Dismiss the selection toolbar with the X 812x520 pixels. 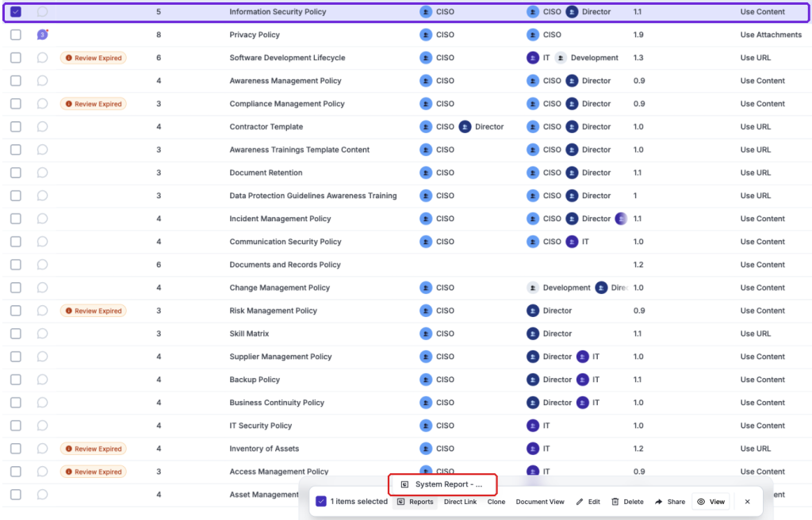tap(747, 501)
